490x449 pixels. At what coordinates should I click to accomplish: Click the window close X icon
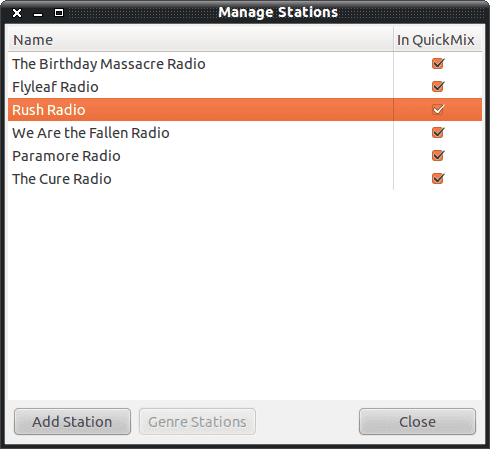pyautogui.click(x=17, y=13)
